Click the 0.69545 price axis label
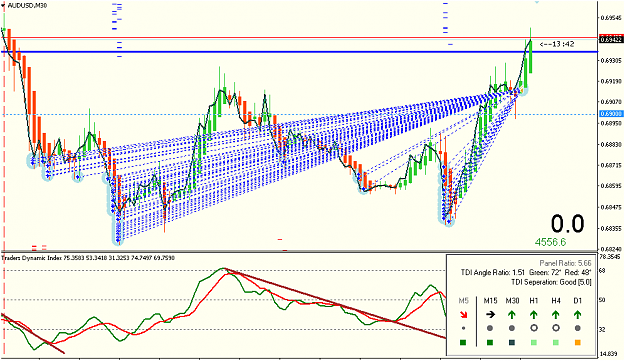This screenshot has height=361, width=625. (x=611, y=18)
